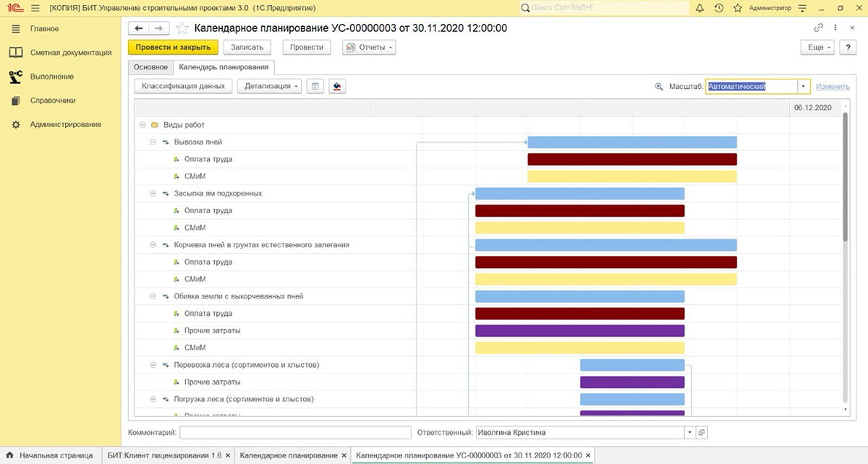The height and width of the screenshot is (464, 868).
Task: Go back with left arrow button
Action: (138, 28)
